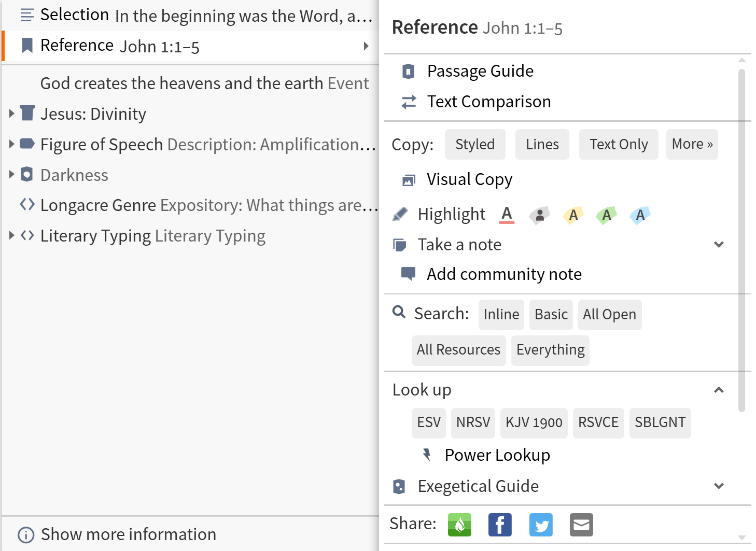
Task: Click the Passage Guide icon
Action: click(x=409, y=71)
